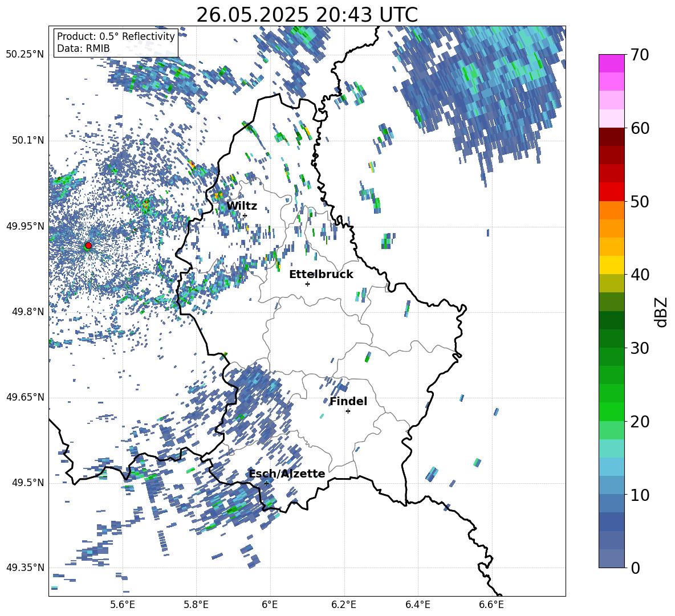The height and width of the screenshot is (616, 675).
Task: Click the Product: 0.5° Reflectivity text
Action: [116, 36]
